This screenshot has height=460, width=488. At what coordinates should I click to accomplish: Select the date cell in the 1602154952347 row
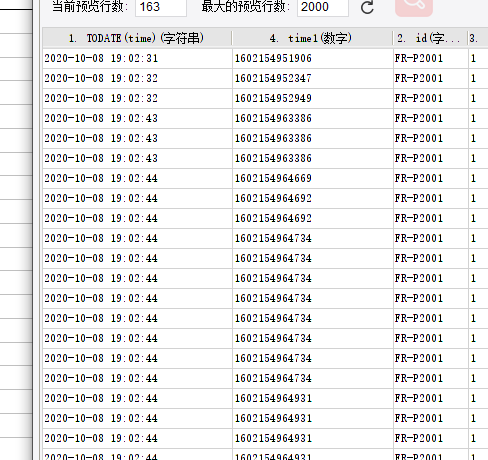pyautogui.click(x=137, y=79)
